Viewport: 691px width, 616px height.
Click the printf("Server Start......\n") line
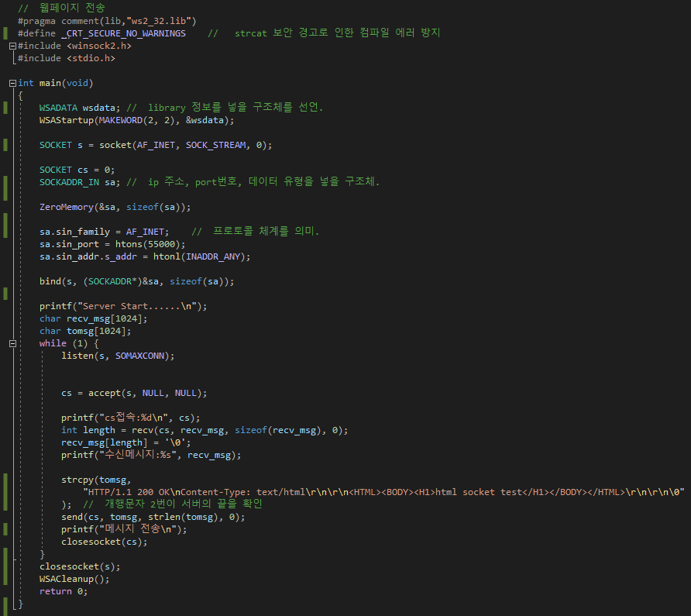(x=123, y=306)
